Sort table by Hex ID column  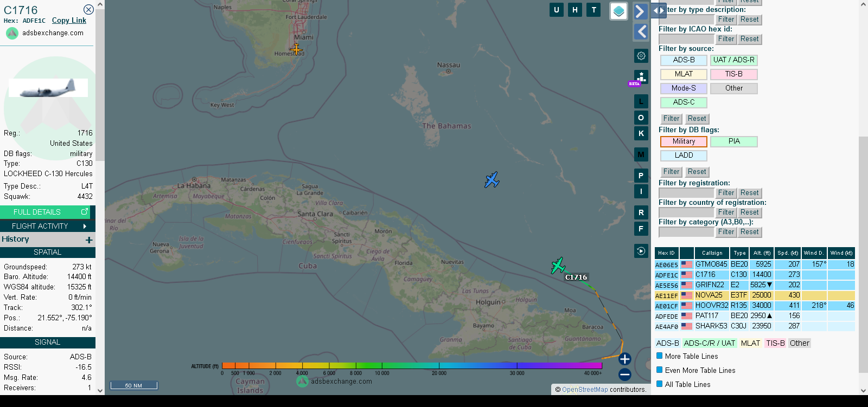point(666,253)
